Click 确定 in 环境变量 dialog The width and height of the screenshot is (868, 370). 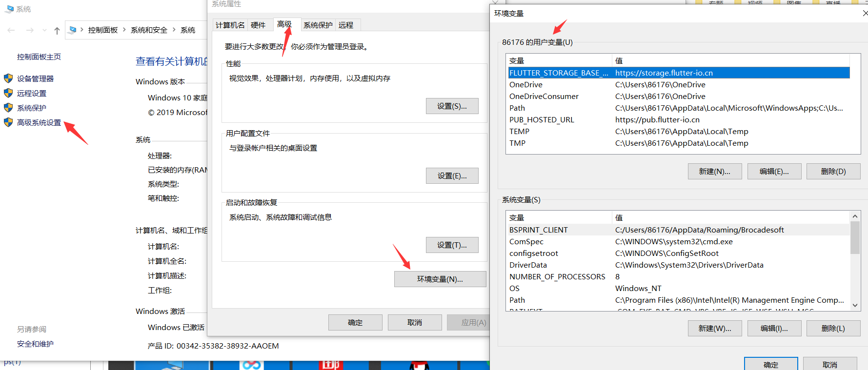[771, 364]
